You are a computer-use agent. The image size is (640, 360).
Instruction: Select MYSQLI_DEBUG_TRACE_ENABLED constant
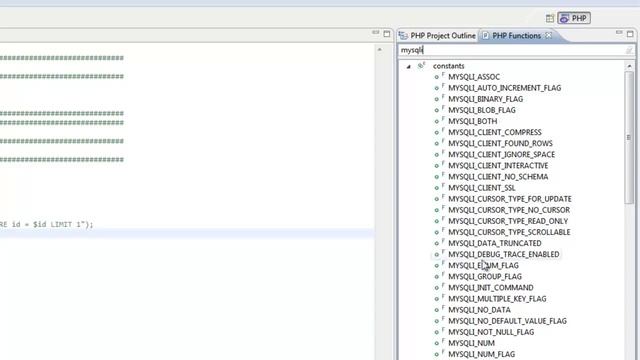tap(504, 254)
